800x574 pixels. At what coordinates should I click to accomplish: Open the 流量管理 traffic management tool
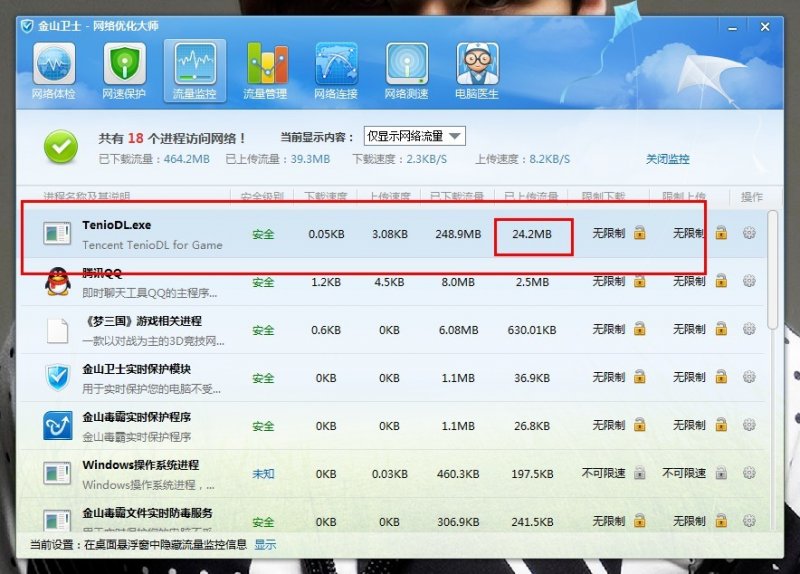click(x=265, y=71)
